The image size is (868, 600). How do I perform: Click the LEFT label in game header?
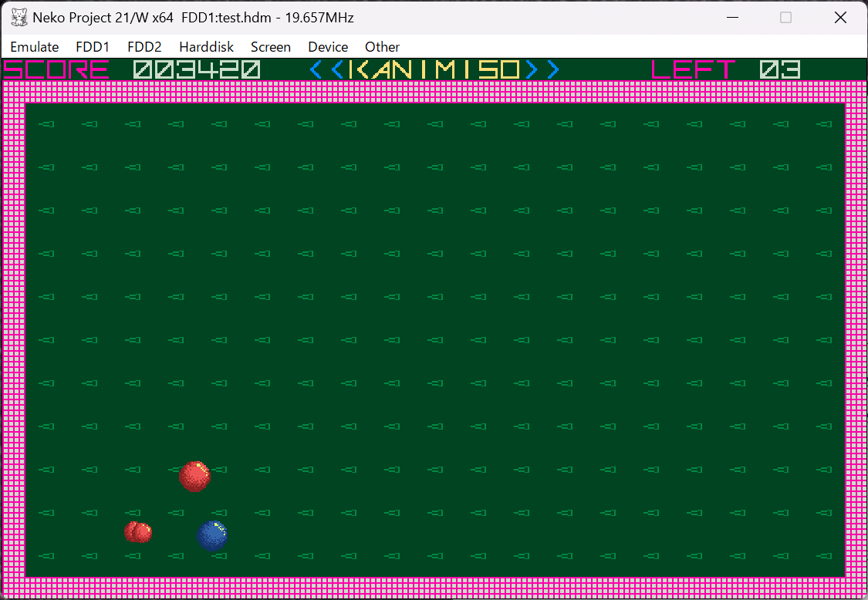693,69
